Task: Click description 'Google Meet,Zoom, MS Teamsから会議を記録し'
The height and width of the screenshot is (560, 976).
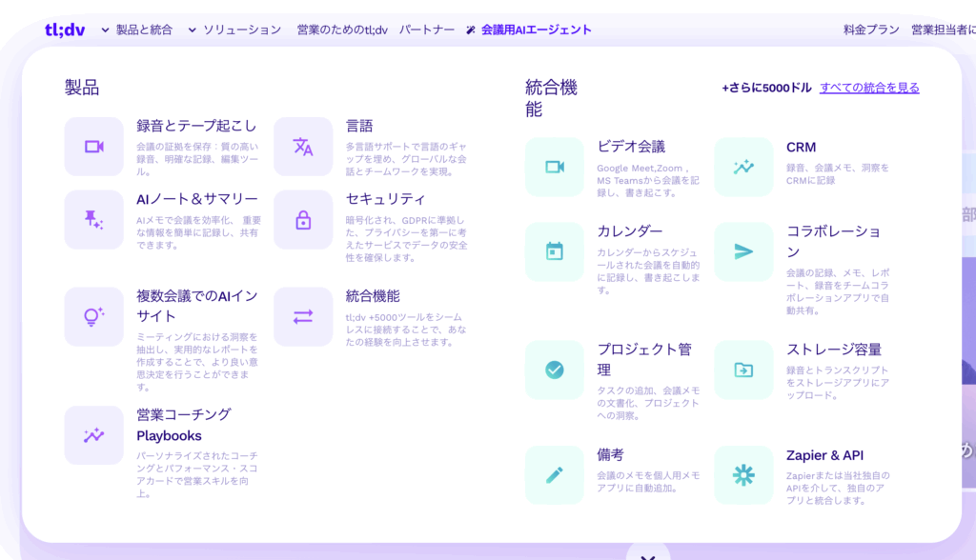Action: 648,180
